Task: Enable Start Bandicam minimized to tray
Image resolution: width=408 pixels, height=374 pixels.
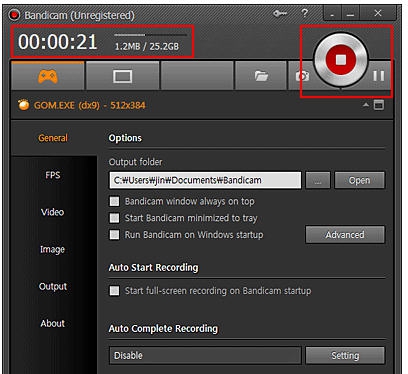Action: [114, 218]
